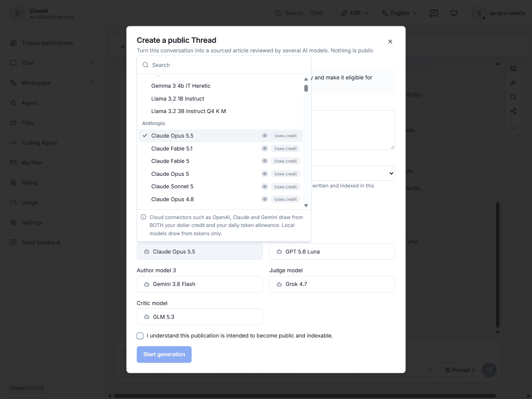This screenshot has width=532, height=399.
Task: Choose Llama 3.2 1B Instruct model
Action: click(221, 99)
